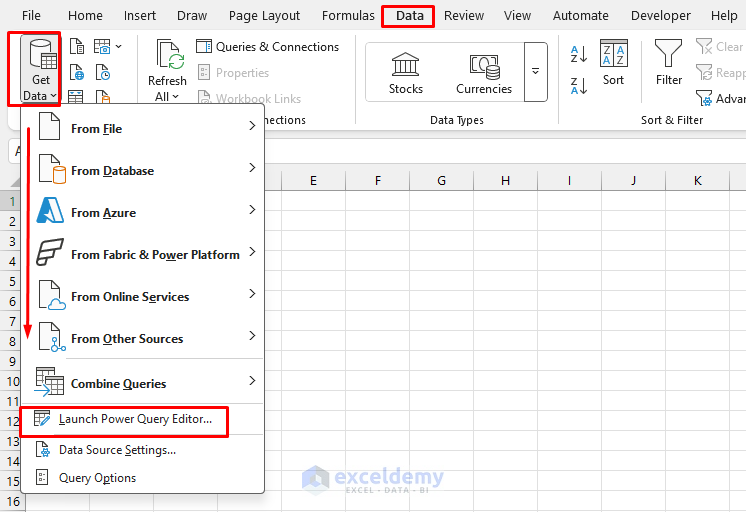The image size is (746, 512).
Task: Switch to the View tab
Action: [x=517, y=16]
